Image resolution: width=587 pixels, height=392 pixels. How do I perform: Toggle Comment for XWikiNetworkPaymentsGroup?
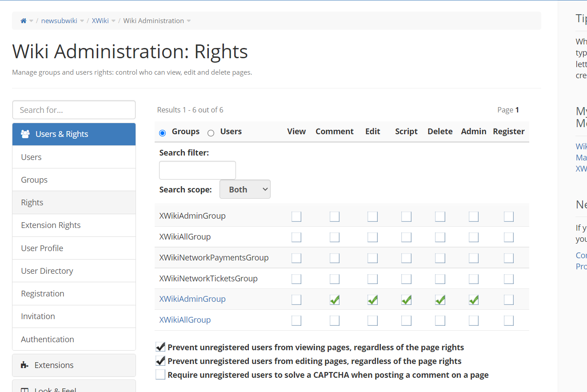(x=335, y=258)
